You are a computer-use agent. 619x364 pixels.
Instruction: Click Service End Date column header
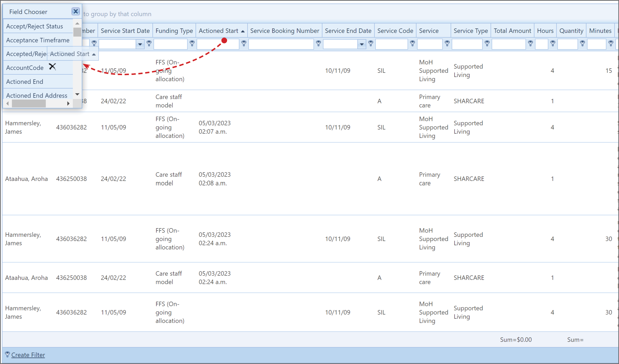coord(348,31)
